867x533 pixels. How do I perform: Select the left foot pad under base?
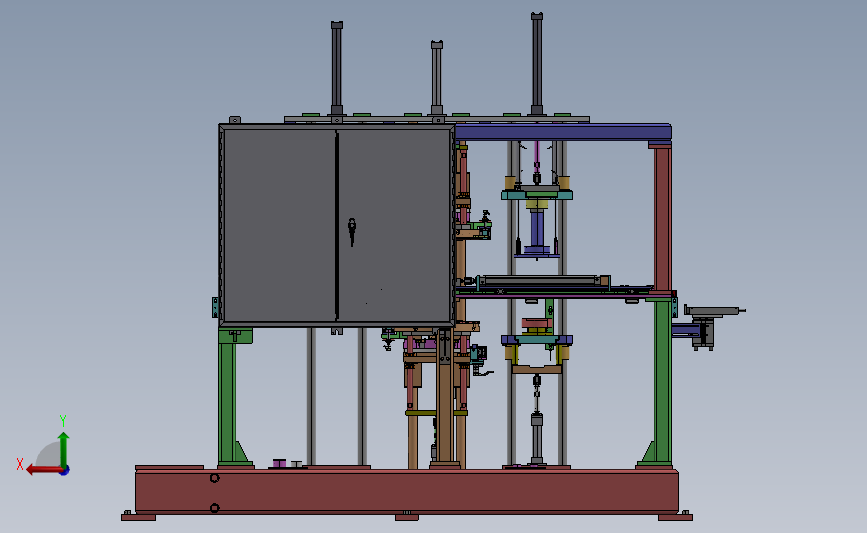(139, 518)
